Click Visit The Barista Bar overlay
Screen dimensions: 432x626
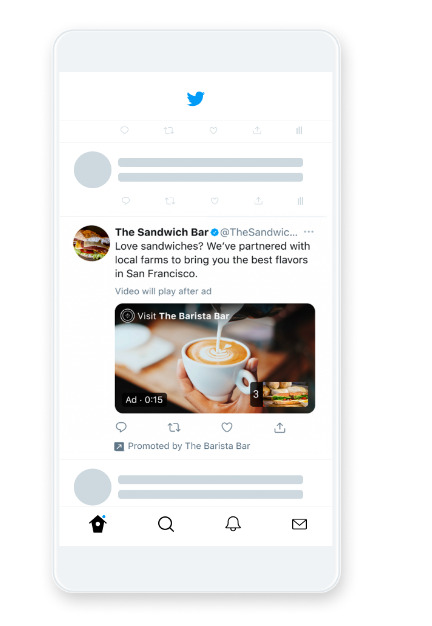[175, 316]
